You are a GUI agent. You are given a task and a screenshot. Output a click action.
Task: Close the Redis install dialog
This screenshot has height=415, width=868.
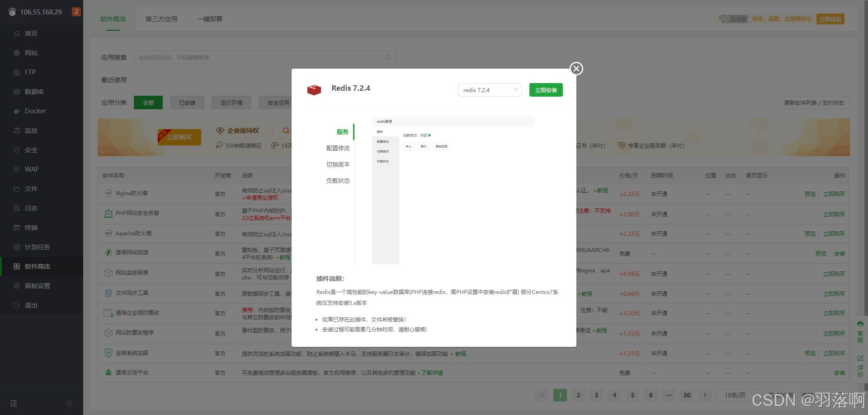pos(576,69)
